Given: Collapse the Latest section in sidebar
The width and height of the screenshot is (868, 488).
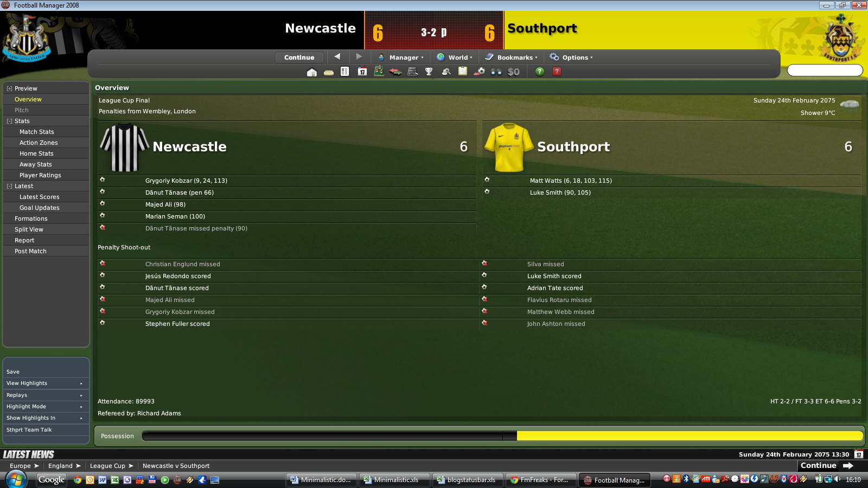Looking at the screenshot, I should [x=9, y=187].
